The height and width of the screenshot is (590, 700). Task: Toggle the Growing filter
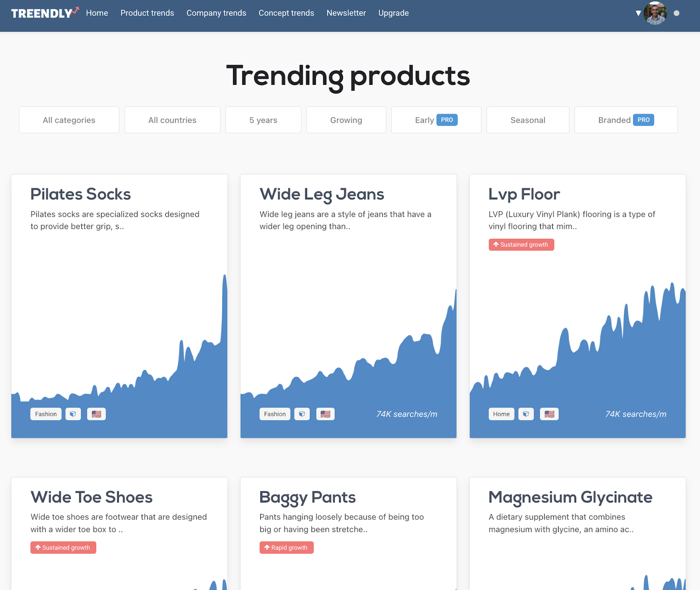(346, 120)
